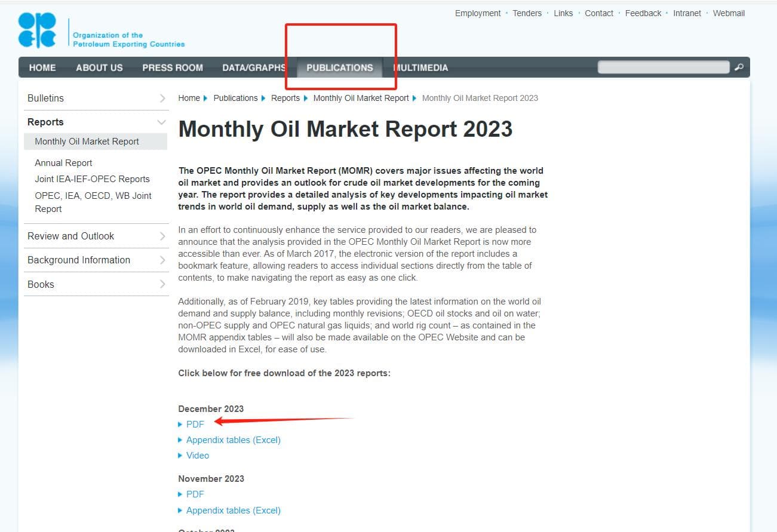Viewport: 777px width, 532px height.
Task: Select Books in the sidebar
Action: [x=41, y=284]
